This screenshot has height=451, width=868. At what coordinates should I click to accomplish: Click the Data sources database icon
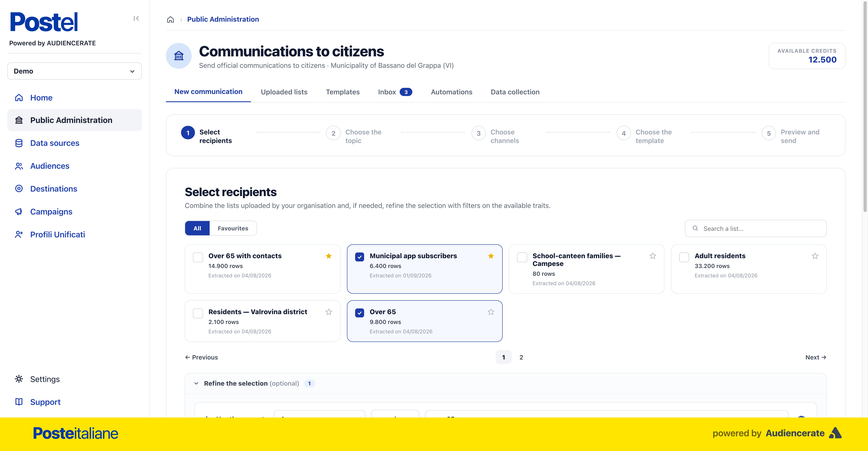click(19, 143)
